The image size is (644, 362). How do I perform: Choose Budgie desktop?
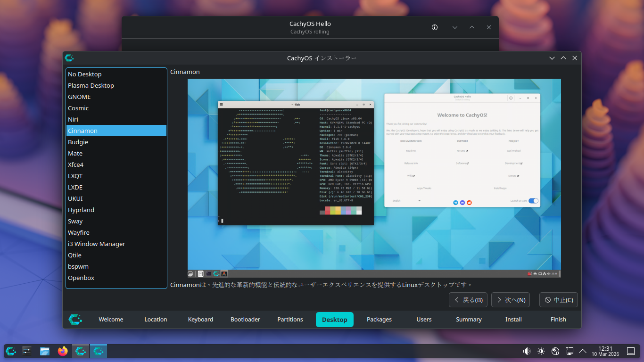pyautogui.click(x=116, y=142)
